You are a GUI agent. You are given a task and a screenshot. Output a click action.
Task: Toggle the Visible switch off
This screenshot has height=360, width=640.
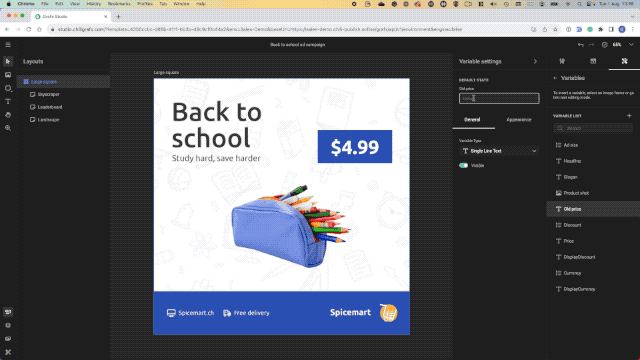point(463,166)
